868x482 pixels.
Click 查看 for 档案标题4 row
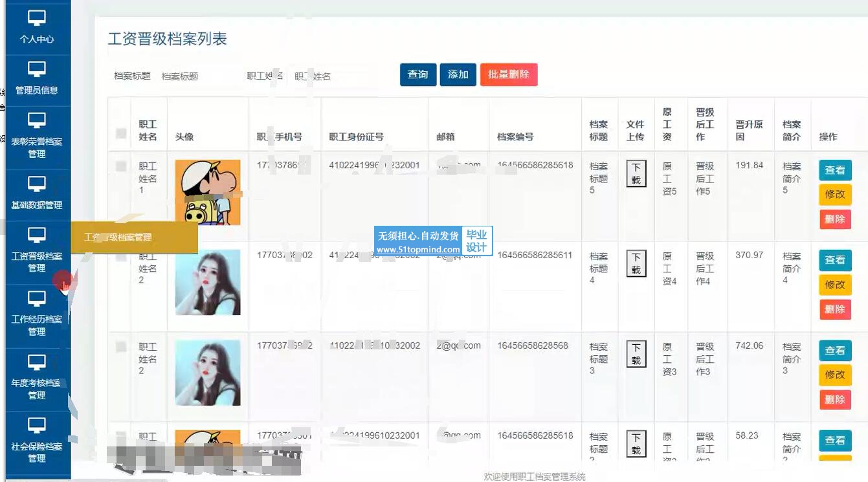(835, 260)
